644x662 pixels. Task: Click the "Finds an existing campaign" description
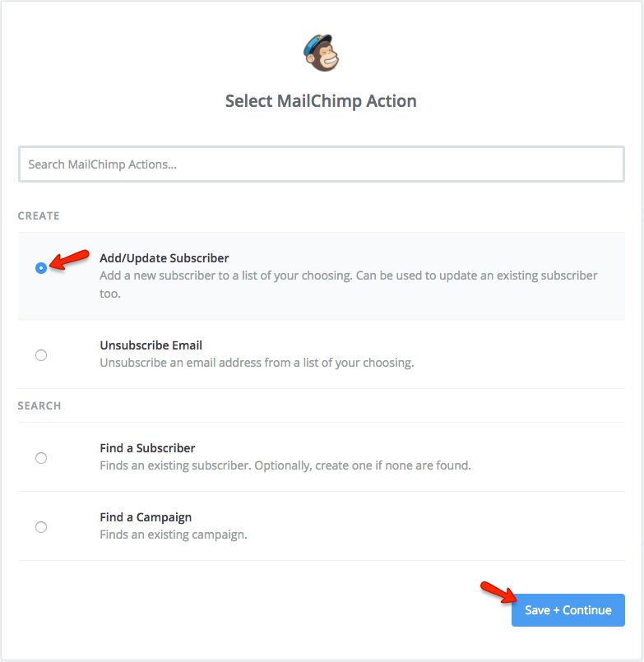(174, 535)
